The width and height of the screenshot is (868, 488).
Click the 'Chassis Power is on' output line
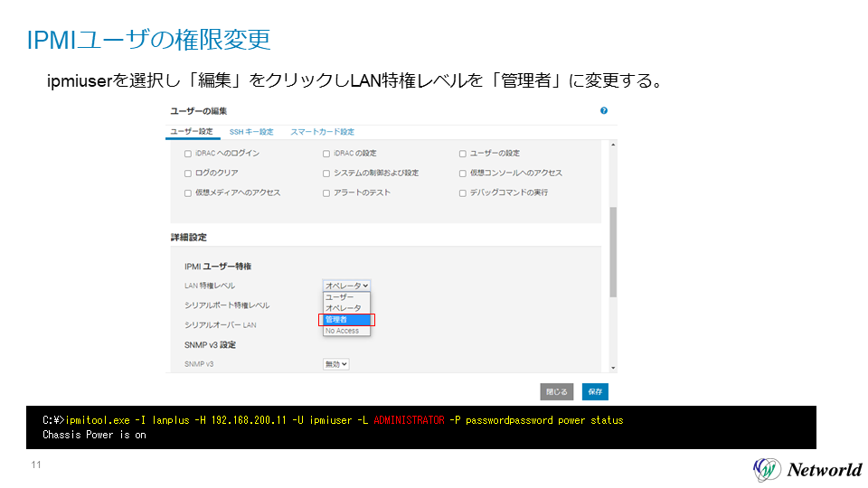point(94,435)
